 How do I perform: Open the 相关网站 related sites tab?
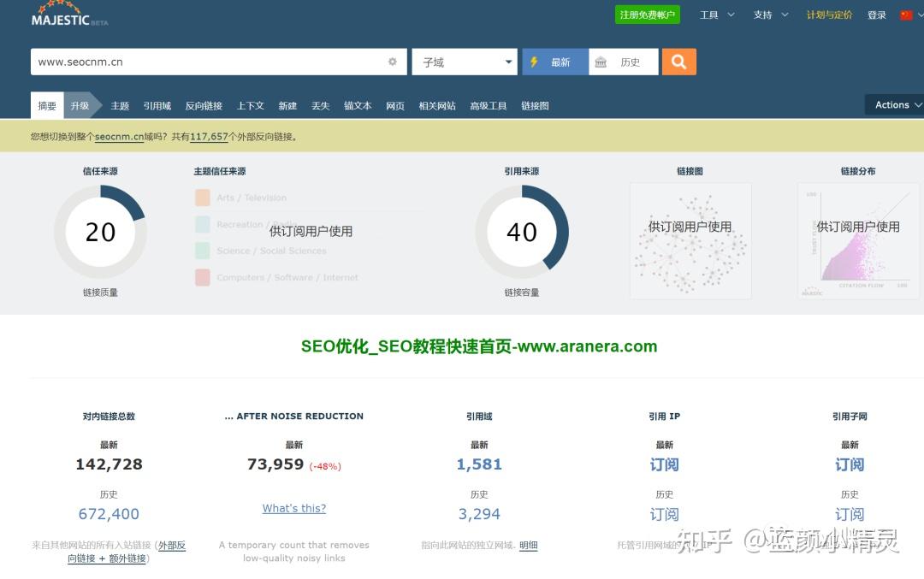[437, 105]
